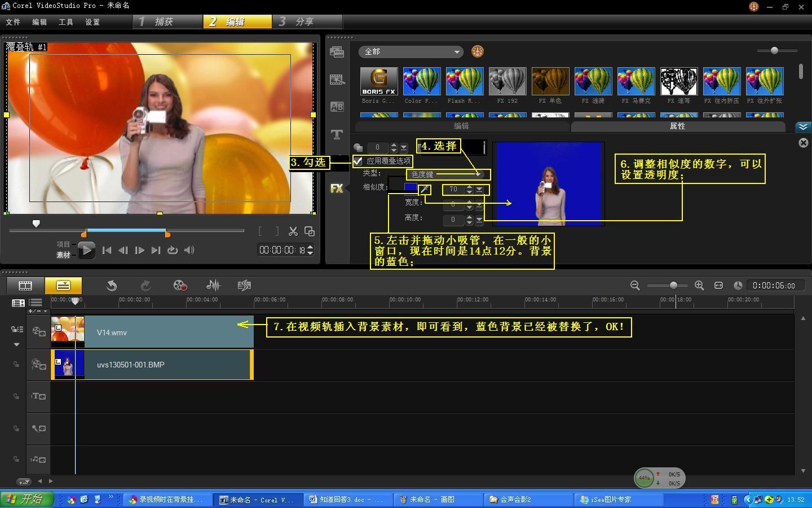This screenshot has height=508, width=812.
Task: Click the scissors split clip icon
Action: pos(293,231)
